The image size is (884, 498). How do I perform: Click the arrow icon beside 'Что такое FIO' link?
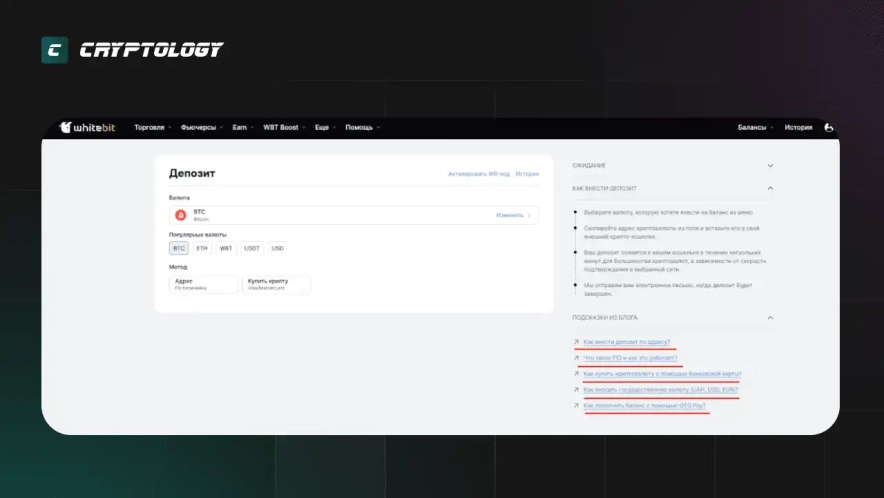click(576, 358)
